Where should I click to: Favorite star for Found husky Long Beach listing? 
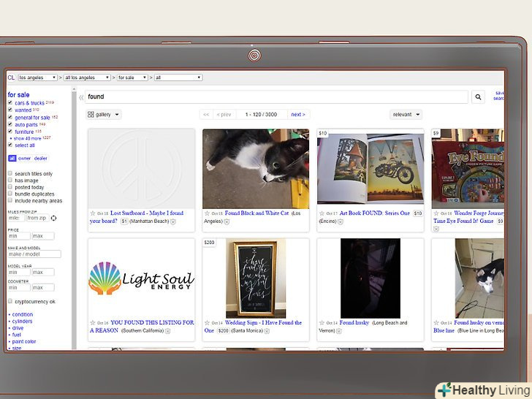pyautogui.click(x=322, y=323)
